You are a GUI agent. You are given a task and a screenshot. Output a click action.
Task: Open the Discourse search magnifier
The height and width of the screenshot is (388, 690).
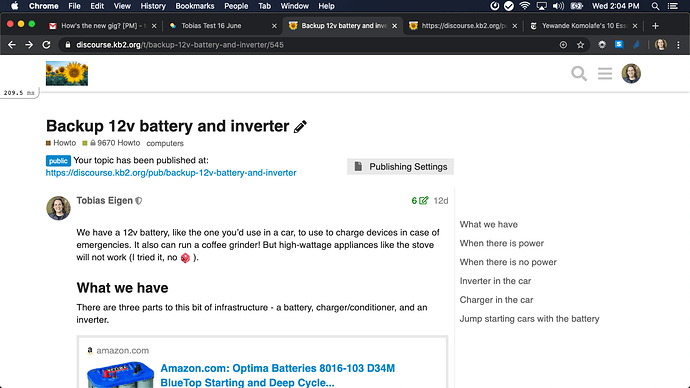pyautogui.click(x=579, y=73)
